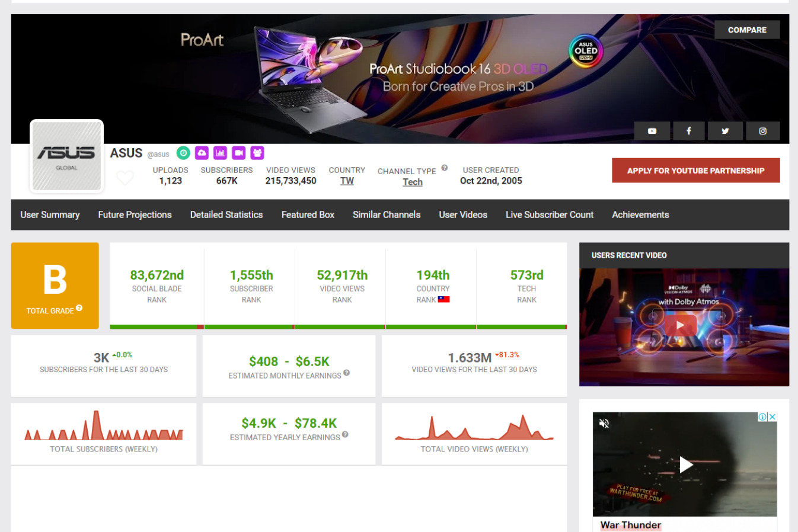Click the 194th country rank

pos(433,275)
